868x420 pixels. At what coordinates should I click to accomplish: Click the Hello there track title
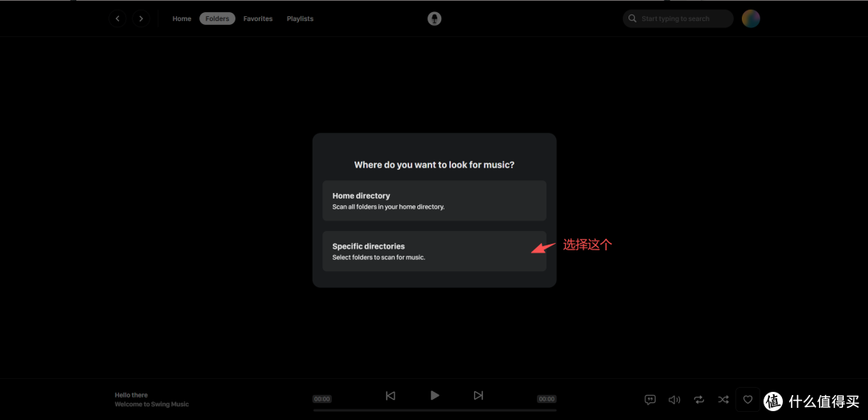tap(131, 395)
